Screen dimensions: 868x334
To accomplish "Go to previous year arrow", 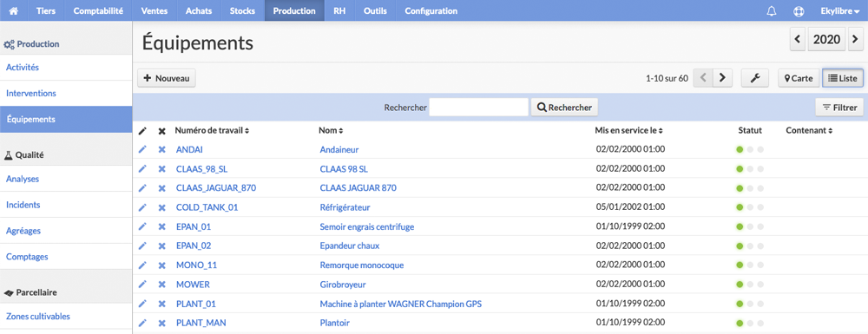I will (798, 39).
